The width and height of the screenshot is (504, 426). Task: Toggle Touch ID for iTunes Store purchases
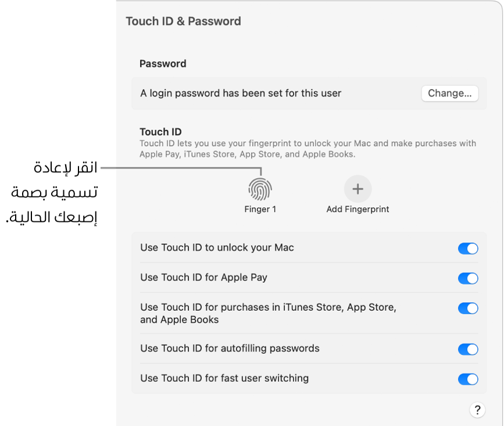click(x=468, y=308)
